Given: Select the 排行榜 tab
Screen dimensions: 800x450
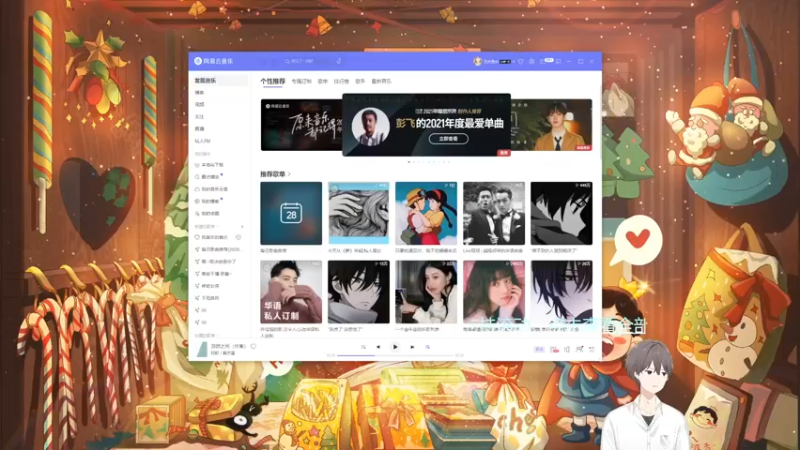Looking at the screenshot, I should point(341,81).
